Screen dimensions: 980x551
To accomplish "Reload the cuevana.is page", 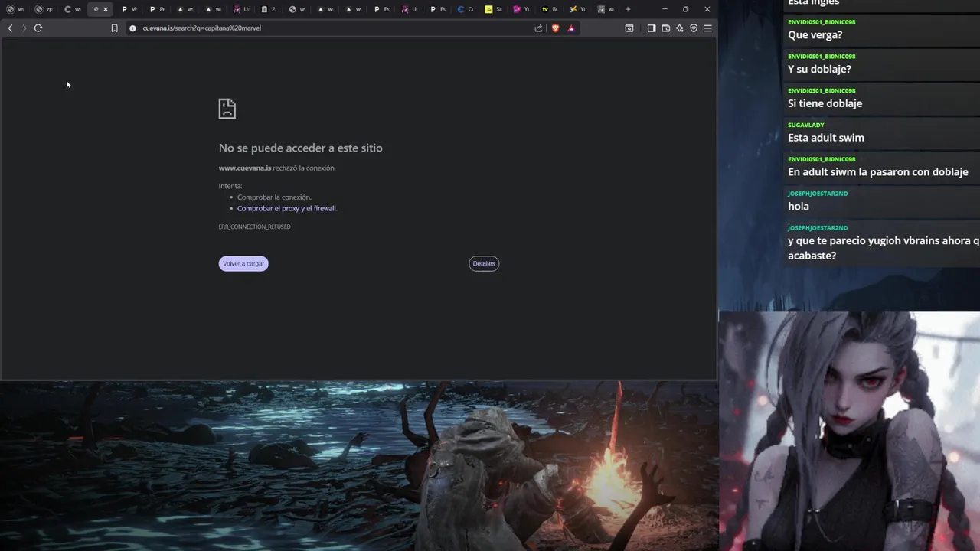I will pos(38,28).
